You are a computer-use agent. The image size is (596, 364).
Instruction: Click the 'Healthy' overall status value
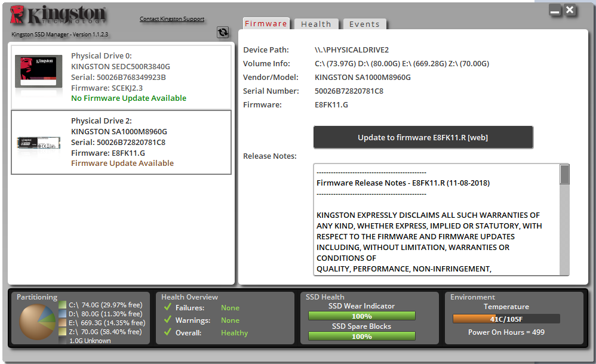tap(234, 333)
